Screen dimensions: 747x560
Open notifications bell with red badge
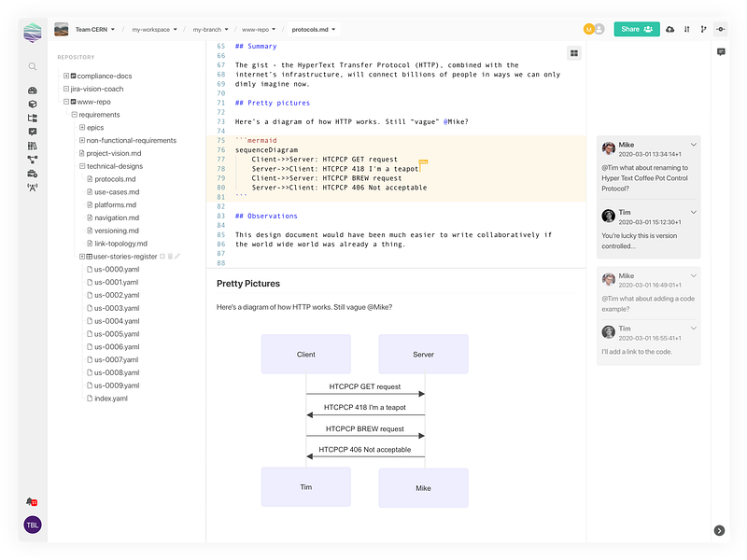click(x=32, y=502)
